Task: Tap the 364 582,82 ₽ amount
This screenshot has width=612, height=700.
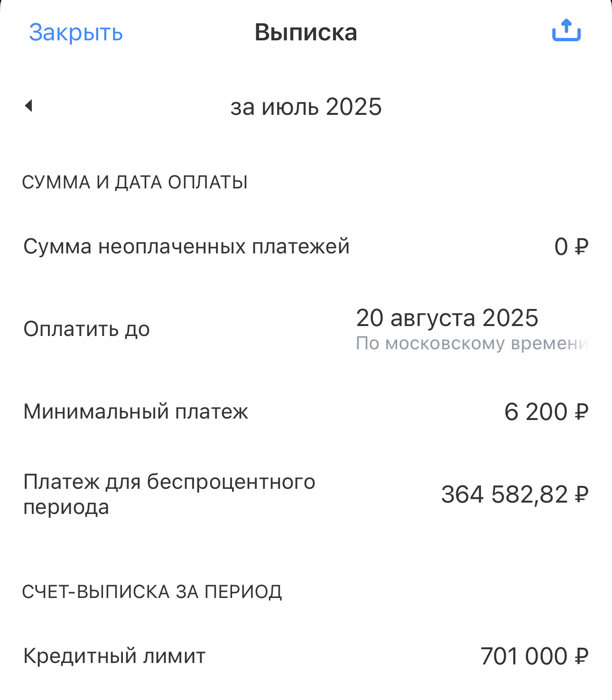Action: (515, 495)
